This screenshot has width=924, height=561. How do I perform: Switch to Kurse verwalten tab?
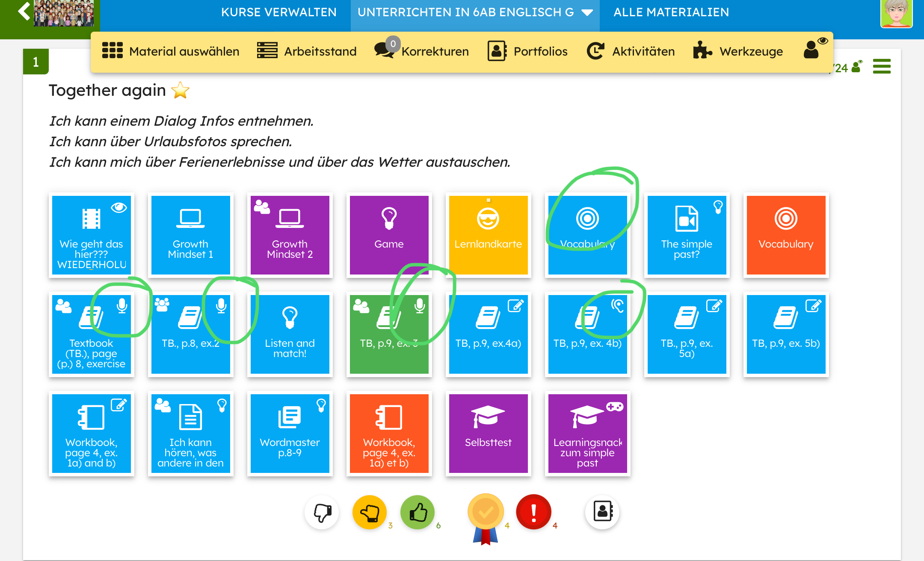coord(279,12)
